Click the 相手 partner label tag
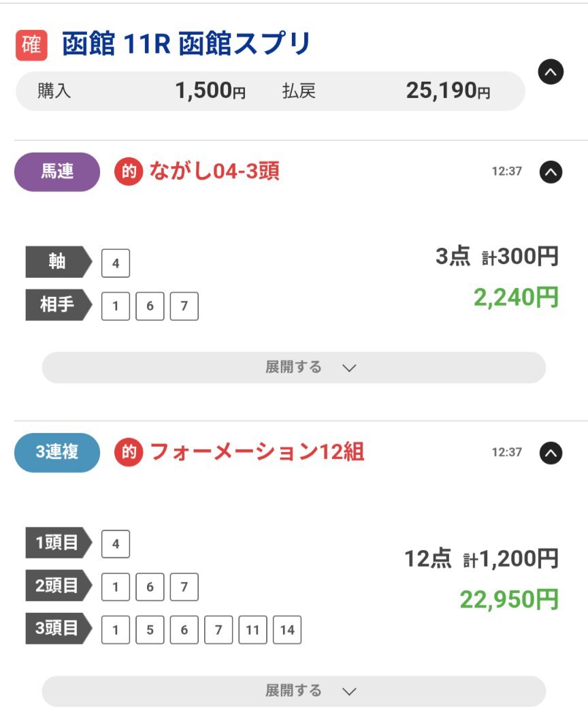Viewport: 588px width, 715px height. pos(59,304)
